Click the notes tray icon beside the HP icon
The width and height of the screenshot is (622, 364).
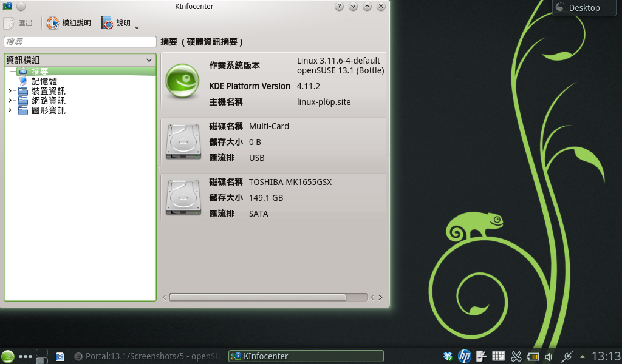(x=481, y=356)
